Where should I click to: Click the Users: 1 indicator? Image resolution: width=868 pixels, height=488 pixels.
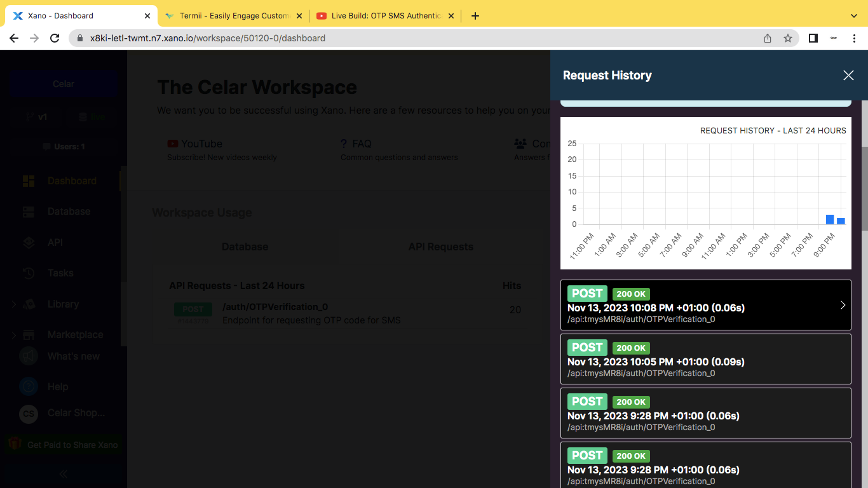64,147
